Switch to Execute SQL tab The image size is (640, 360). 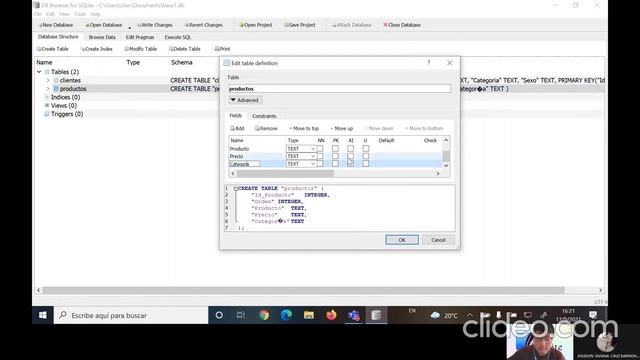pos(178,37)
